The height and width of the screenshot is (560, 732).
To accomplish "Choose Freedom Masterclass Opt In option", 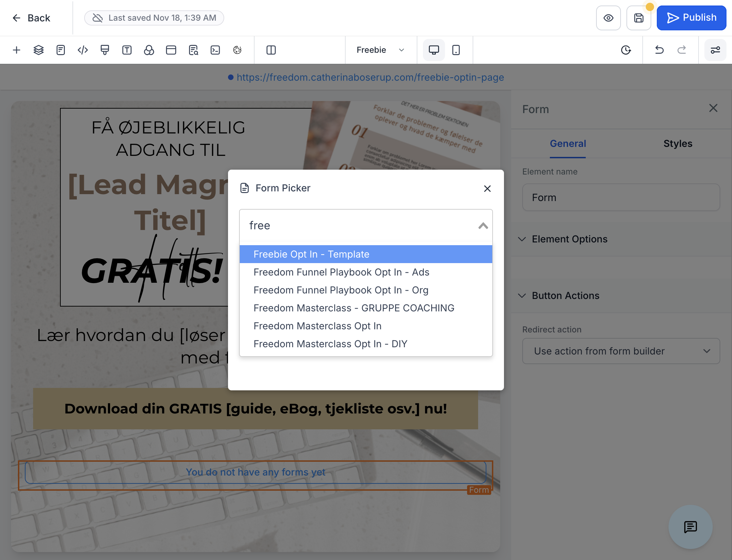I will (366, 326).
